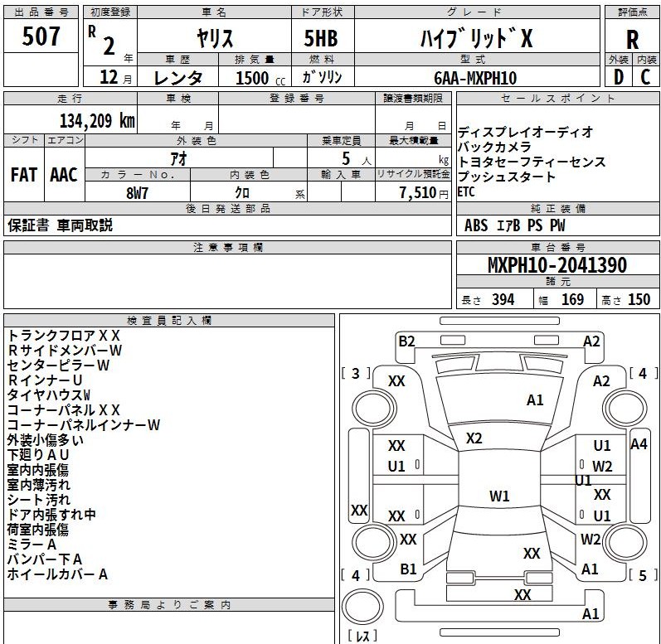Click the fuel type ガソリン
The width and height of the screenshot is (661, 644).
click(x=323, y=77)
